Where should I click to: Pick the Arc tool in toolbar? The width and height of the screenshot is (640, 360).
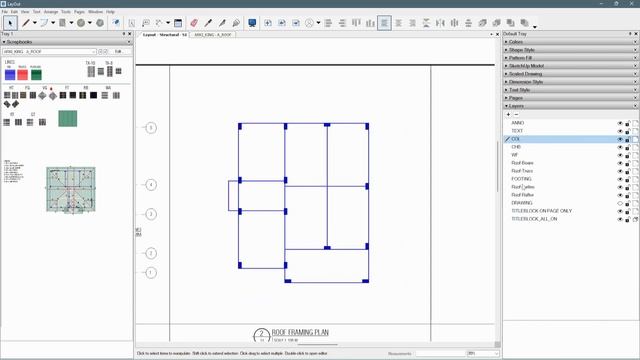(44, 23)
